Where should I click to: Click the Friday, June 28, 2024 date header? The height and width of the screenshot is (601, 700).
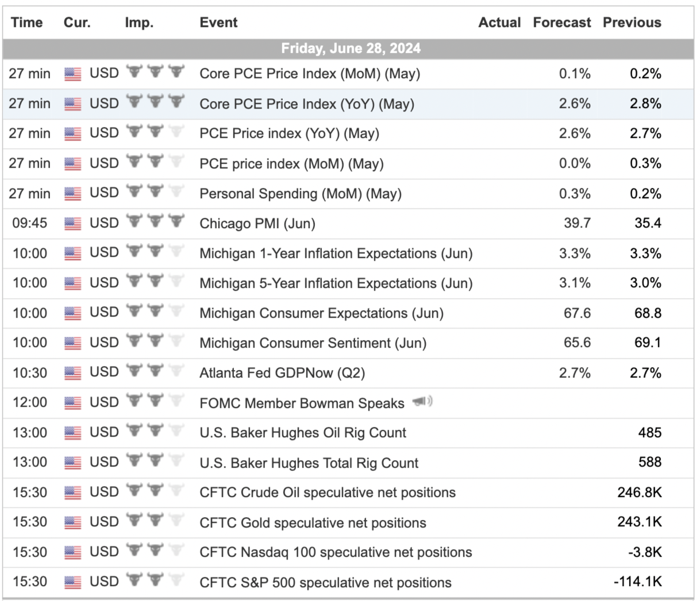[x=351, y=48]
